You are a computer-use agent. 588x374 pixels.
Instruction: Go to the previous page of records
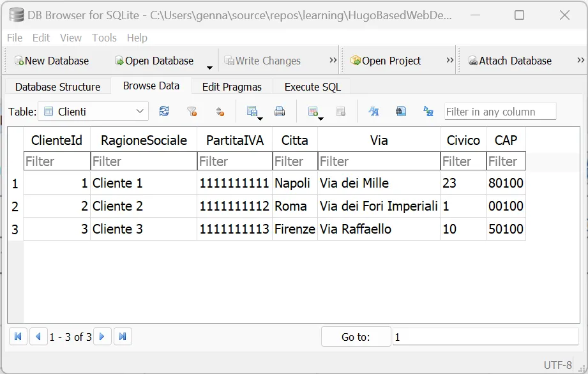38,336
